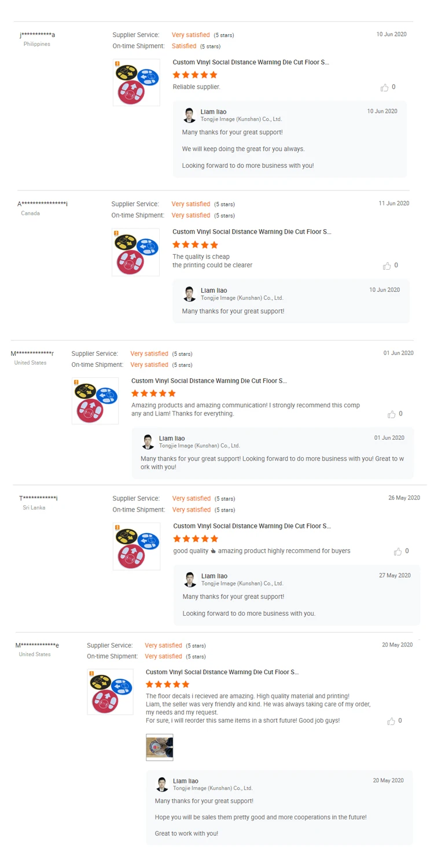
Task: Open product title link in the Canada review
Action: [252, 231]
